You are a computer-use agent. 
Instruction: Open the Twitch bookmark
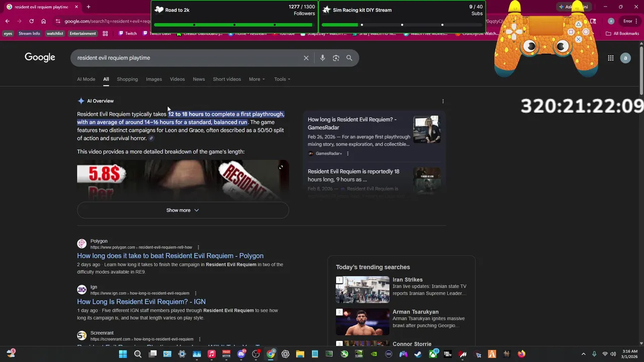pos(127,34)
